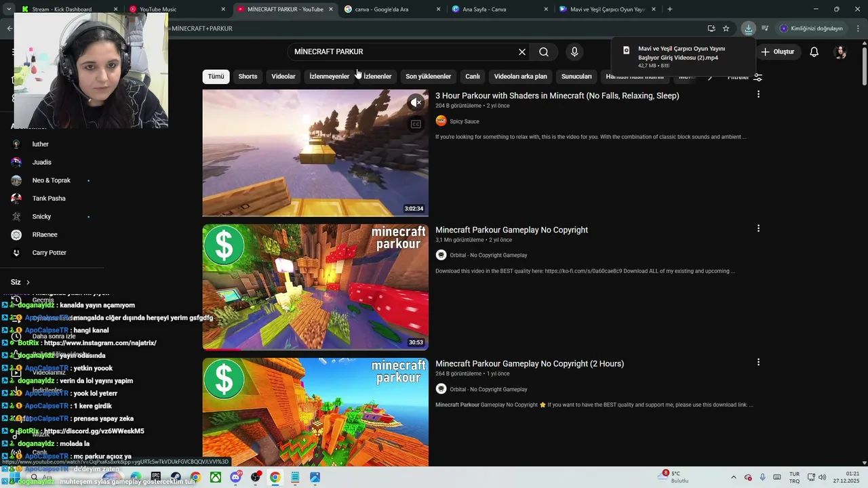Screen dimensions: 868x488
Task: Show hidden tray icons chevron
Action: [x=733, y=477]
